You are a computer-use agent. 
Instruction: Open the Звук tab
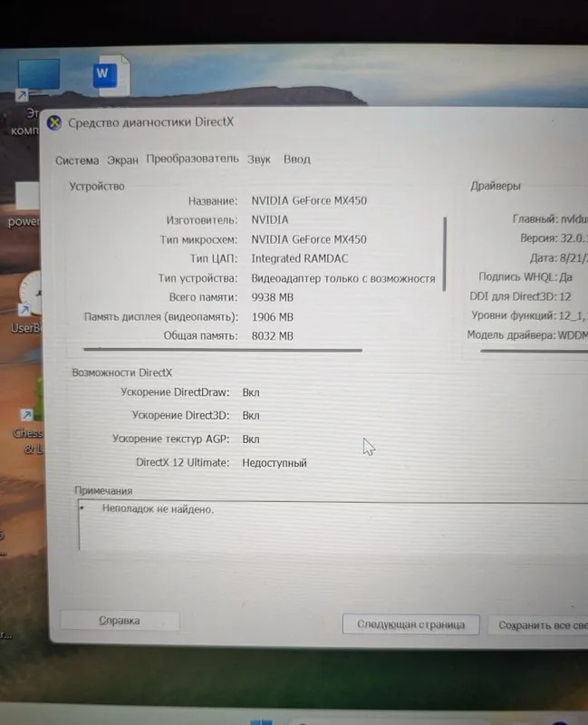pos(259,159)
